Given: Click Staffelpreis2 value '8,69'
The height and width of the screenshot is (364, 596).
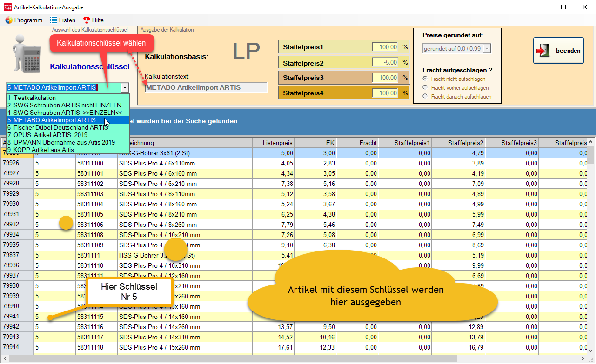Looking at the screenshot, I should tap(459, 245).
